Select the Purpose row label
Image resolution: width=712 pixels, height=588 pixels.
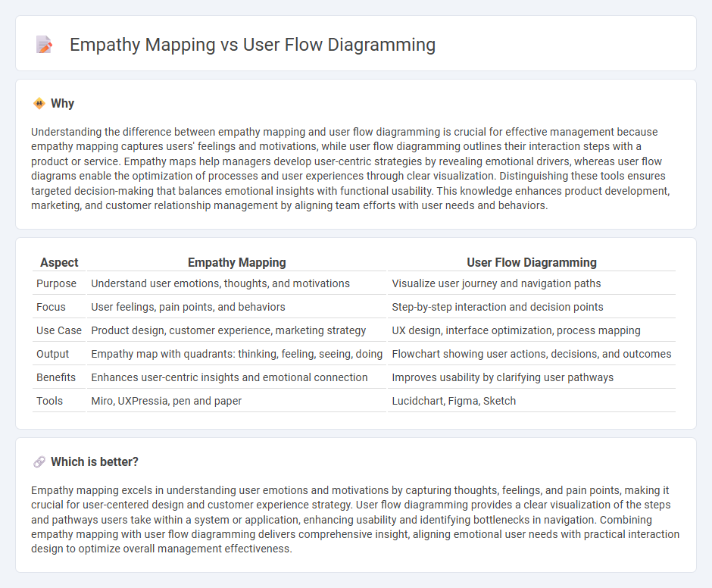click(56, 283)
